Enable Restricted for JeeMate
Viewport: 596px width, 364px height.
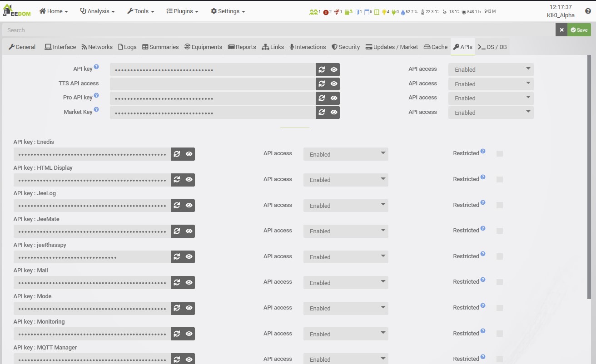[500, 231]
